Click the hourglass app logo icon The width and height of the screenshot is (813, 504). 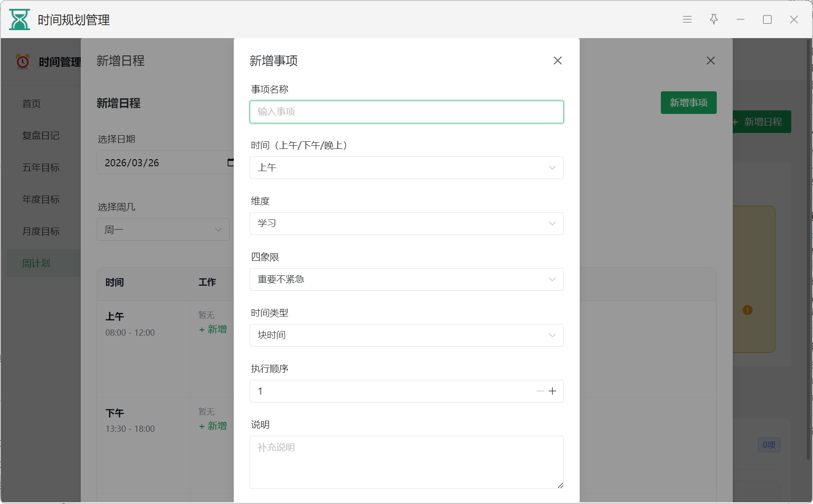20,20
